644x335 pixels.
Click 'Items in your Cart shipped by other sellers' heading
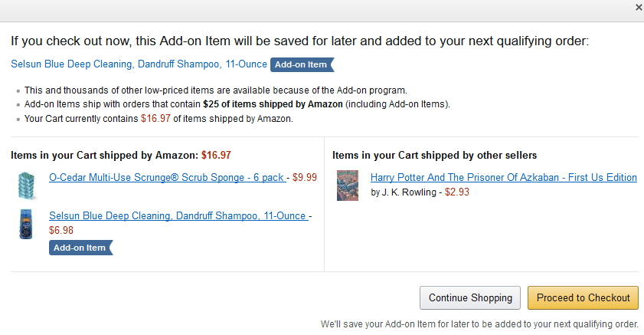click(434, 156)
